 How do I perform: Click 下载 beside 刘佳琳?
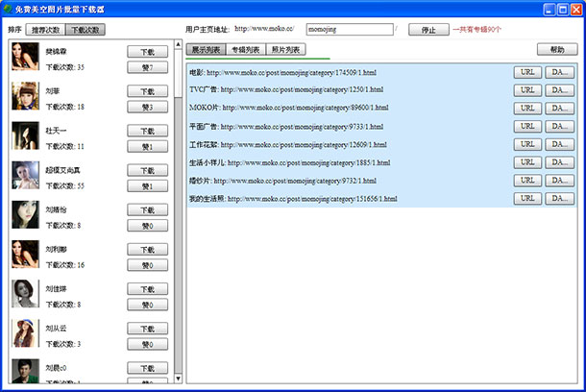147,289
